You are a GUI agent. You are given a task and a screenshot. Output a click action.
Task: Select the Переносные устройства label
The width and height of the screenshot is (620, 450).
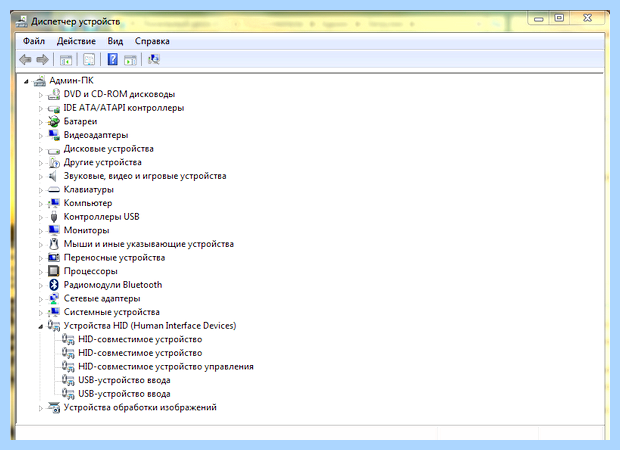coord(114,257)
